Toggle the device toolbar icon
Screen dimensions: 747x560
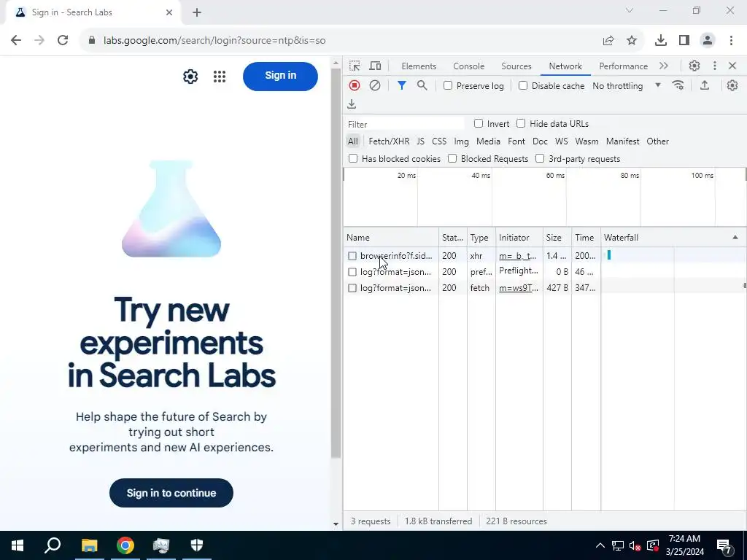(x=376, y=66)
